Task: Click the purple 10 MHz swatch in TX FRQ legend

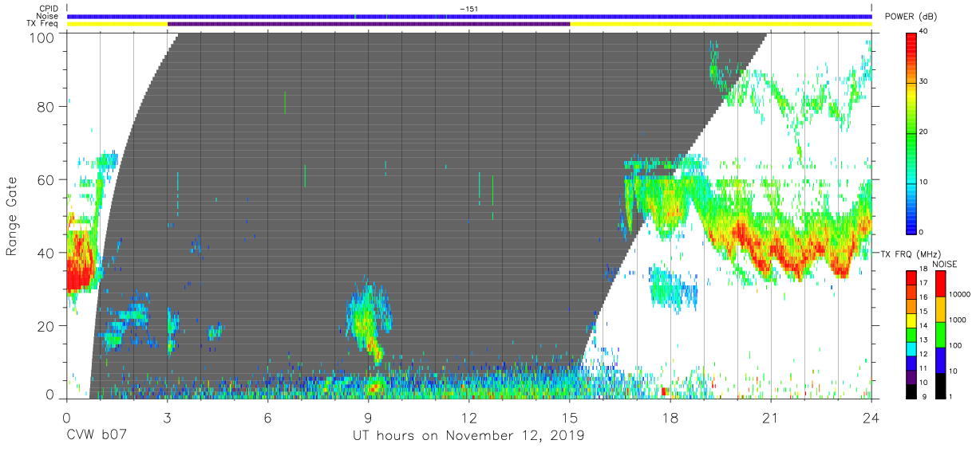Action: click(911, 377)
